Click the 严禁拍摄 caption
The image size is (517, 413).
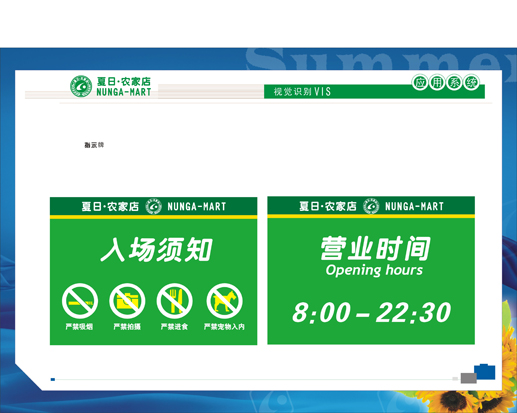(127, 327)
